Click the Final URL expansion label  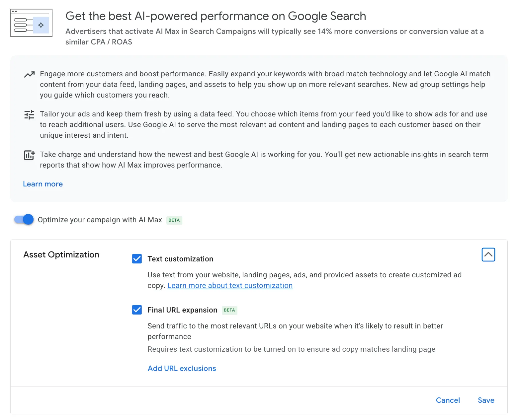(182, 310)
